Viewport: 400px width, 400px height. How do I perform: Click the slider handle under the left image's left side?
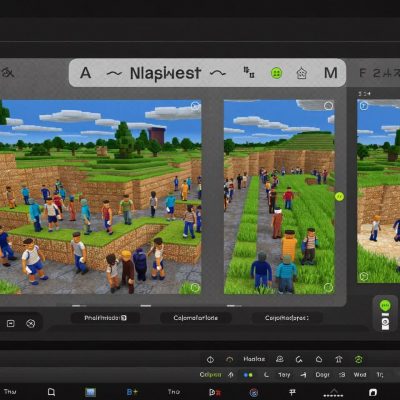(x=79, y=305)
